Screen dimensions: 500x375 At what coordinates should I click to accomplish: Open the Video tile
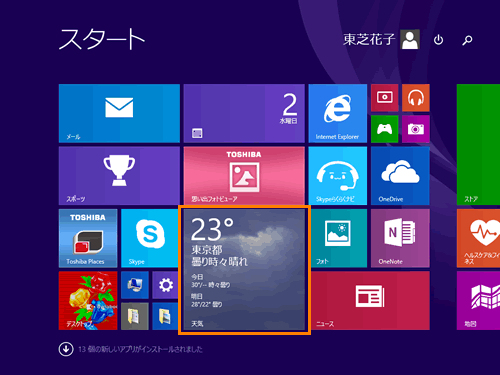coord(384,98)
